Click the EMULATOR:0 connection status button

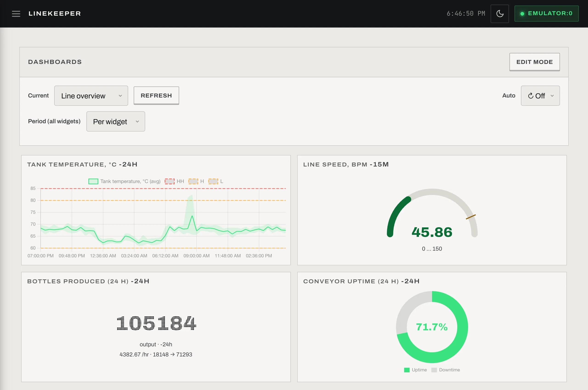[546, 13]
